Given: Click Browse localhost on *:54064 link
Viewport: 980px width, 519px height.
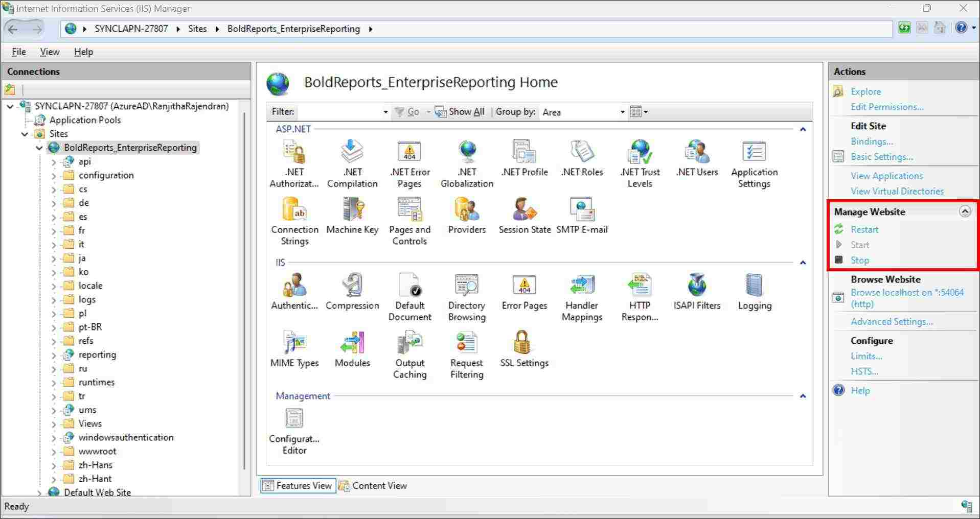Looking at the screenshot, I should point(907,298).
